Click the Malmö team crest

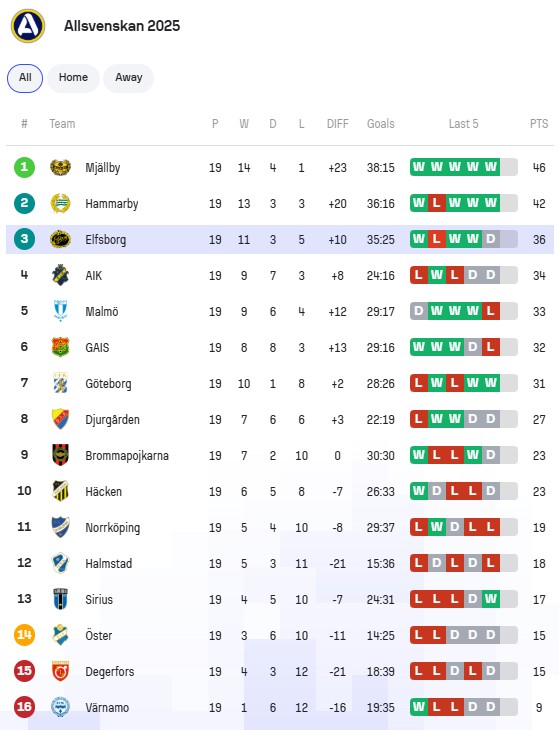tap(61, 311)
